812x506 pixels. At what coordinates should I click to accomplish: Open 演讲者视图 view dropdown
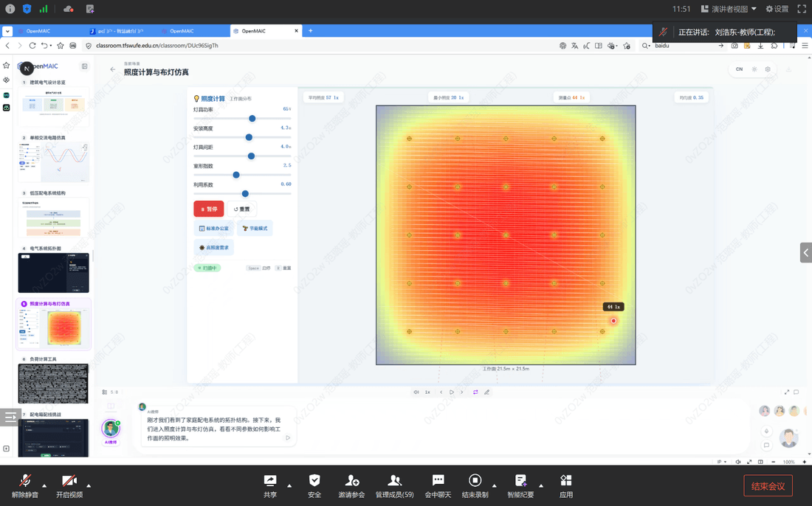coord(729,9)
